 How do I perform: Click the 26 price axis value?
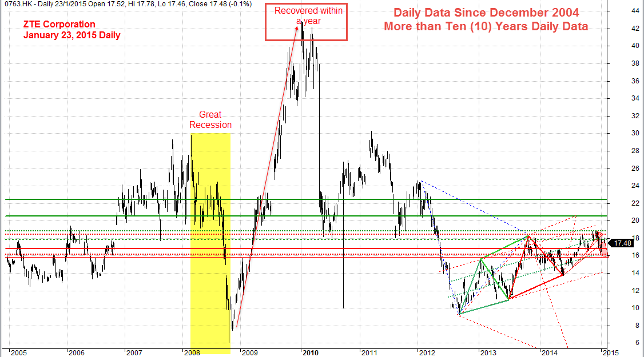(x=635, y=169)
